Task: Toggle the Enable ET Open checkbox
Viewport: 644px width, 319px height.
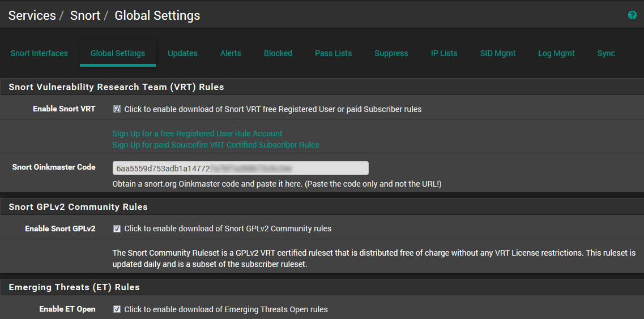Action: point(117,309)
